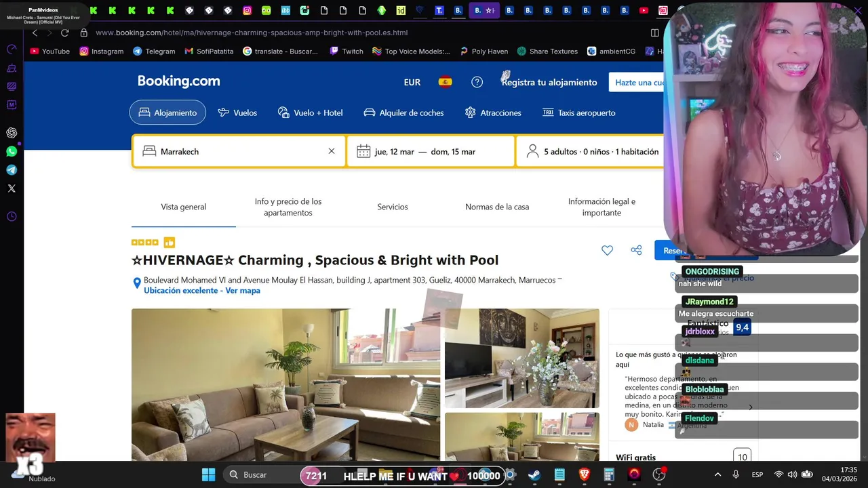Open the language selector Spanish flag

click(x=445, y=82)
